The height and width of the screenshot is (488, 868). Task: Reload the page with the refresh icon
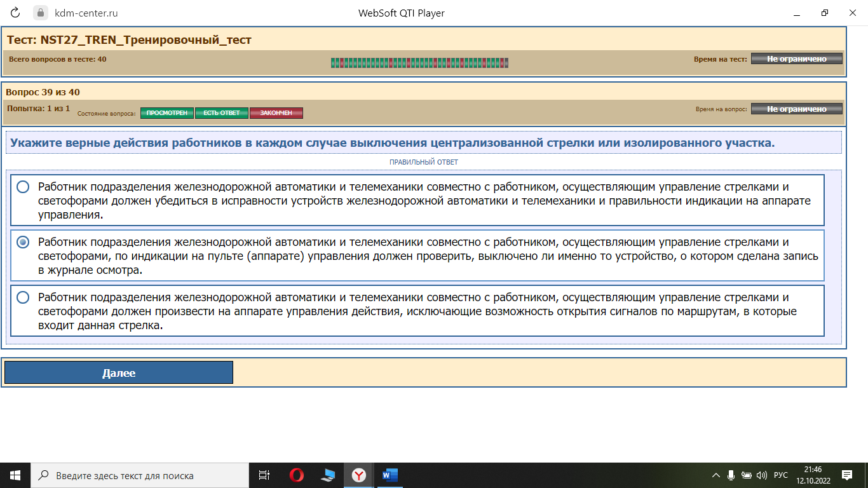pyautogui.click(x=15, y=13)
